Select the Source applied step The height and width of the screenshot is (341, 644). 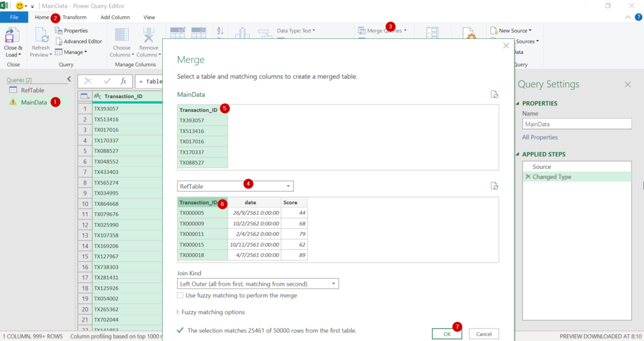pyautogui.click(x=577, y=166)
